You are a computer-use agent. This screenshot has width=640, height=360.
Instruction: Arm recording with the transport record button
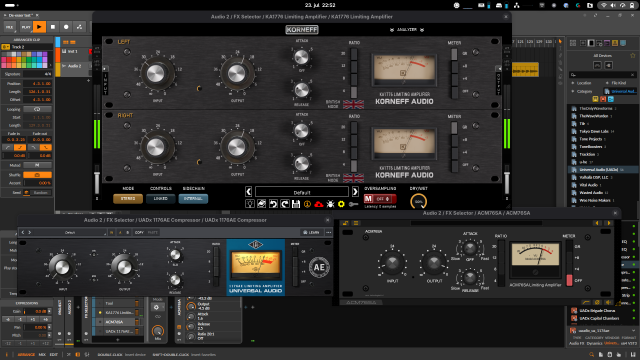tap(66, 27)
